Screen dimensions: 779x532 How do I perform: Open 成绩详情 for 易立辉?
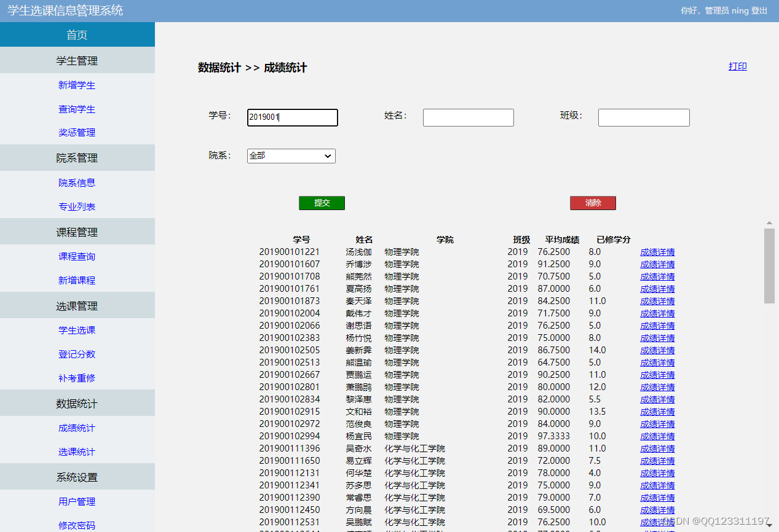click(657, 461)
